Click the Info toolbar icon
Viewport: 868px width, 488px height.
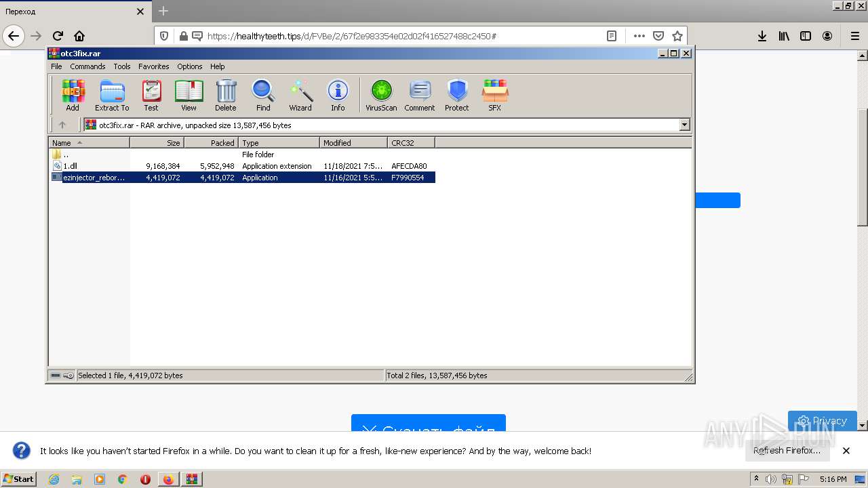point(338,95)
